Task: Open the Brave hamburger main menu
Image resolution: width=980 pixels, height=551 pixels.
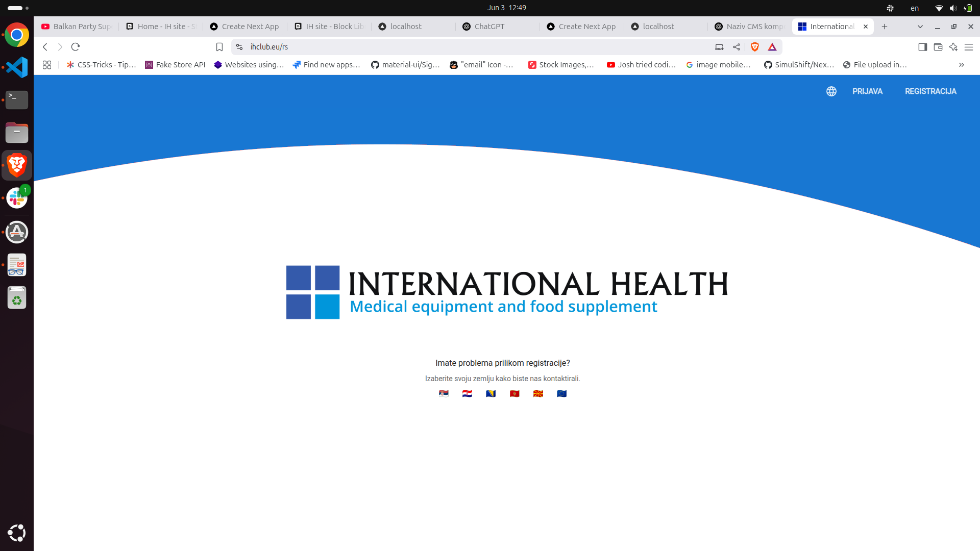Action: tap(969, 47)
